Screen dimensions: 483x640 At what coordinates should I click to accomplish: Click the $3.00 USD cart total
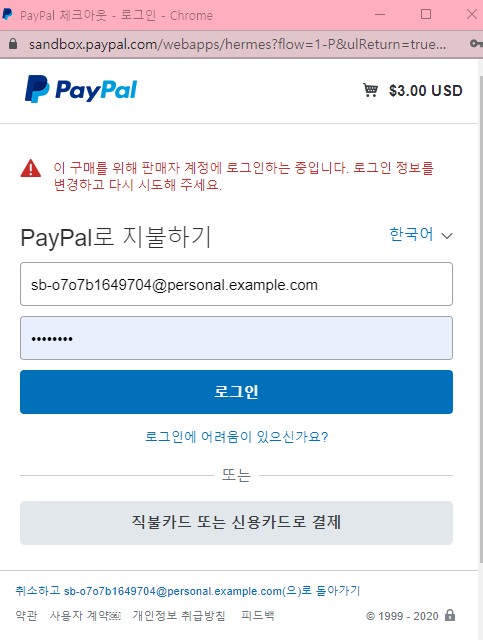(x=425, y=90)
